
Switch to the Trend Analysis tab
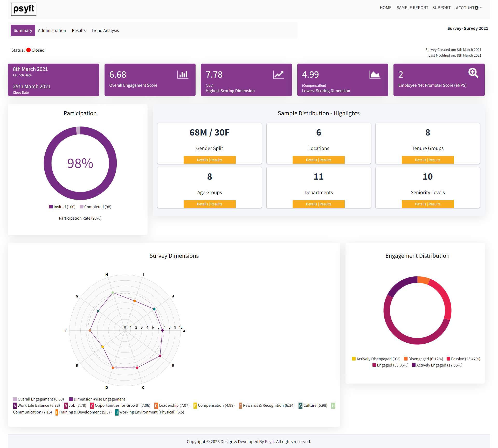point(105,30)
